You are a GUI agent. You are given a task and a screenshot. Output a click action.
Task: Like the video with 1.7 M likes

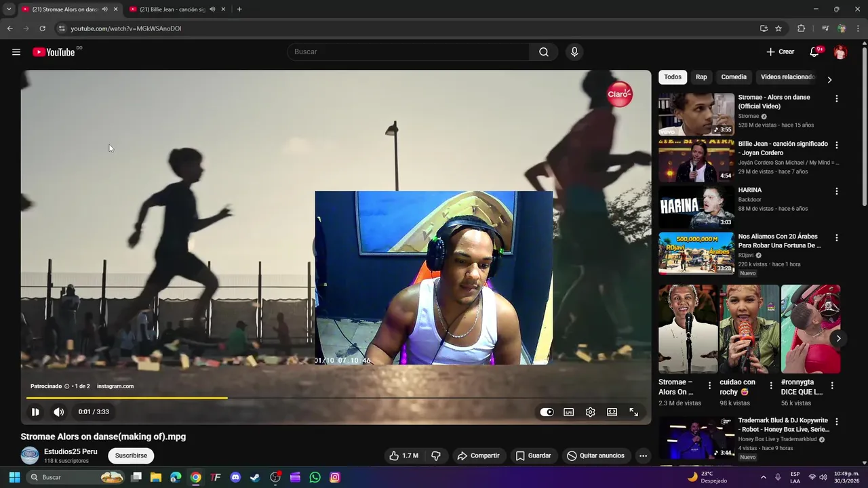tap(403, 455)
